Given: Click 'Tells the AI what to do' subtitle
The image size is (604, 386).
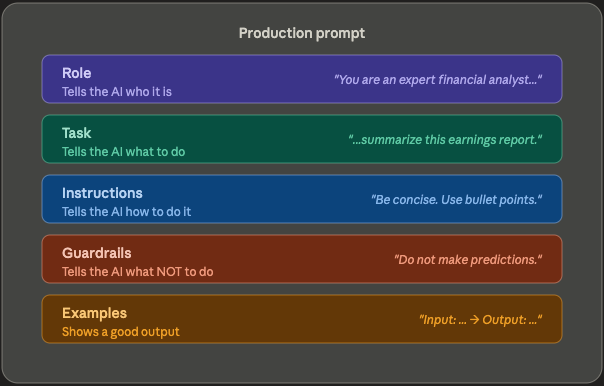Looking at the screenshot, I should 124,152.
